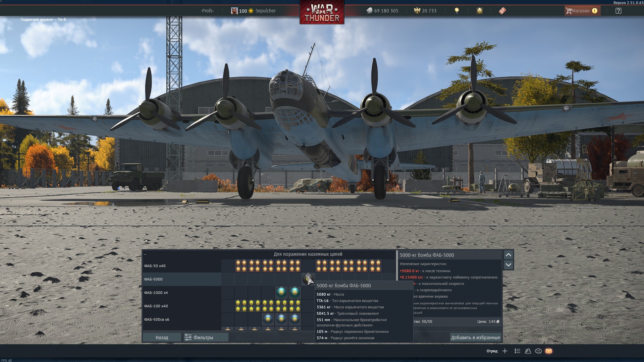Open the mail envelope icon

tap(549, 351)
